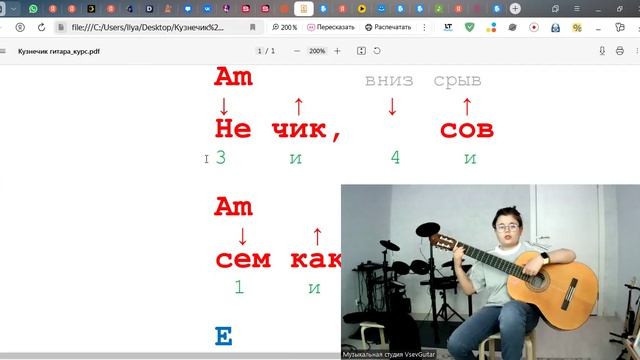Click the webcam video overlay

490,272
